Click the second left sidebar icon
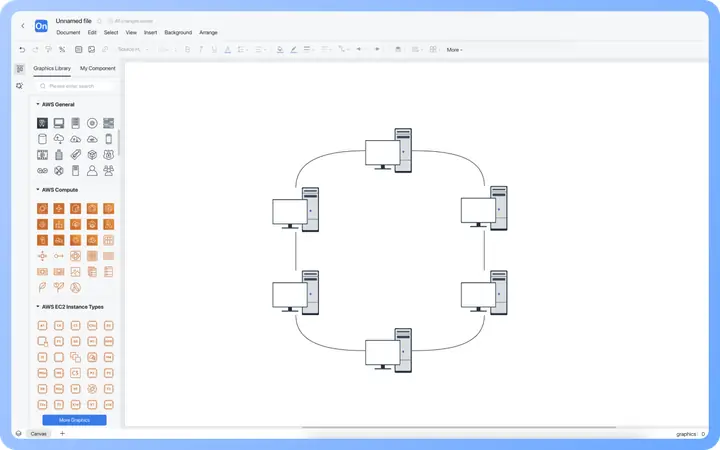This screenshot has height=450, width=720. pyautogui.click(x=20, y=86)
